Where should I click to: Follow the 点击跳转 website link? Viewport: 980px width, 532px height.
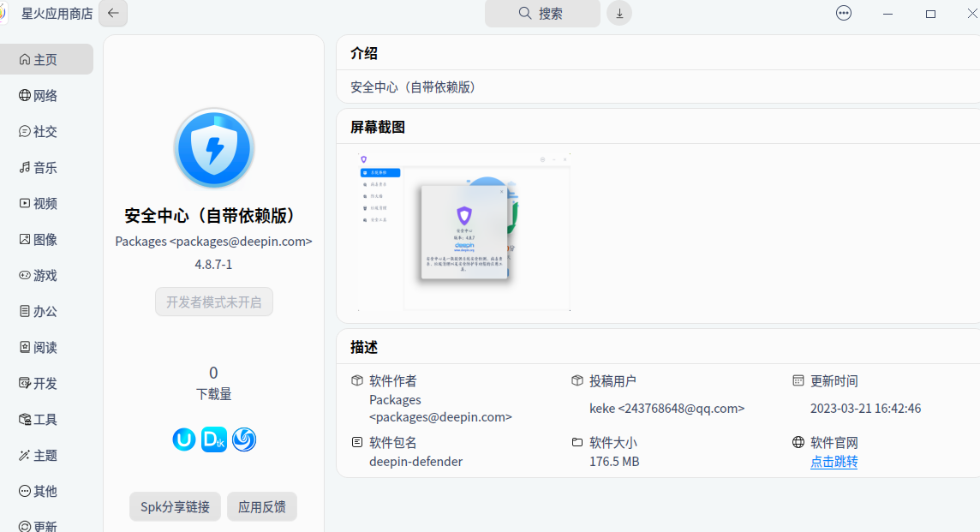(834, 462)
